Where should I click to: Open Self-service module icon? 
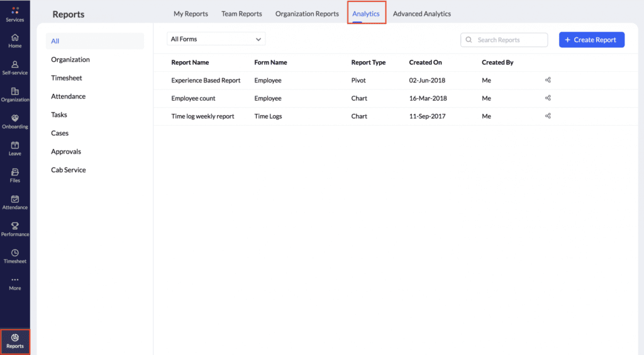pos(15,65)
